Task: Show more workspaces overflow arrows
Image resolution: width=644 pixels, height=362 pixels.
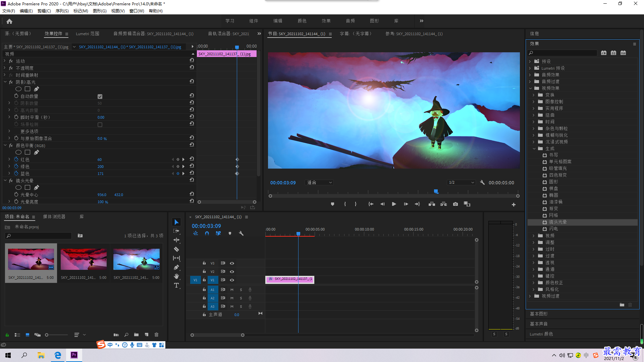Action: 422,21
